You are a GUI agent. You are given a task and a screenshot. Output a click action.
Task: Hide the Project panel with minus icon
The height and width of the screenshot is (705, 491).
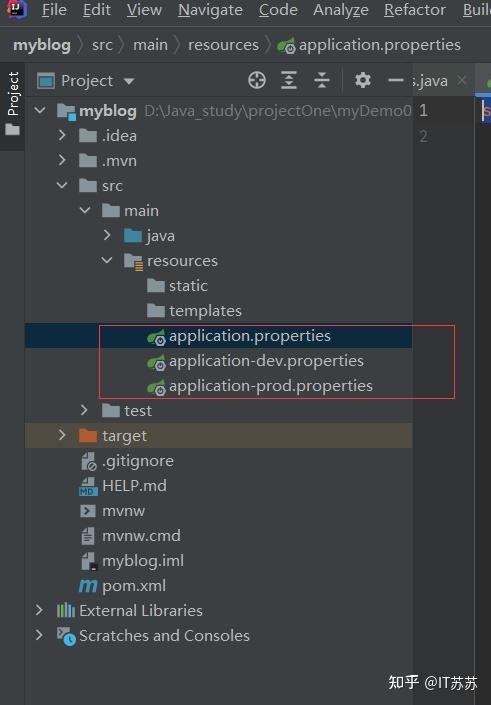pos(396,80)
